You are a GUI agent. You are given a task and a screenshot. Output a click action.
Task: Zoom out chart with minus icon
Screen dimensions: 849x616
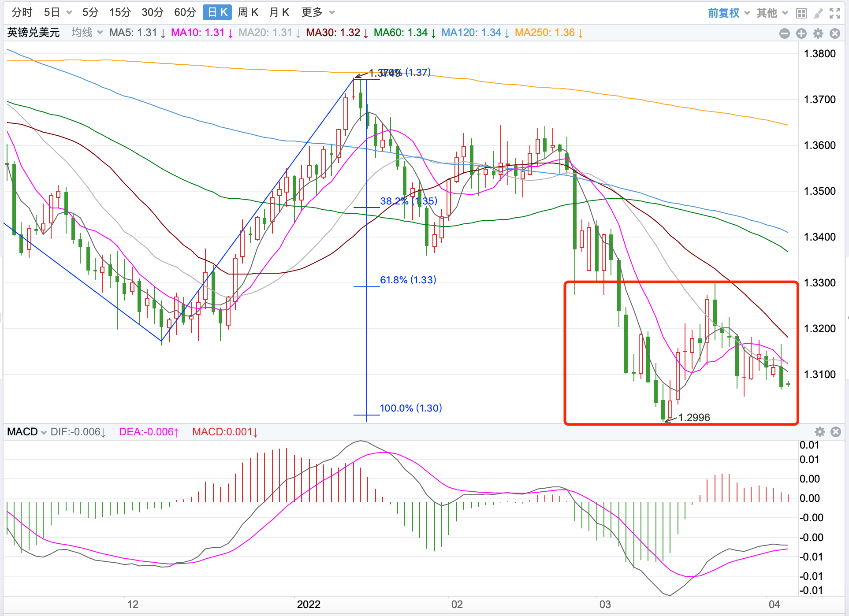click(x=784, y=33)
